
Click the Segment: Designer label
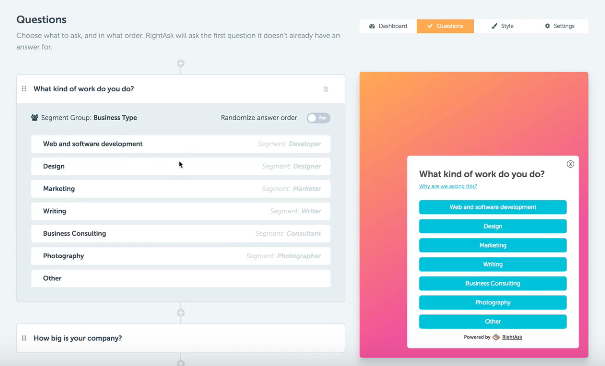[291, 166]
